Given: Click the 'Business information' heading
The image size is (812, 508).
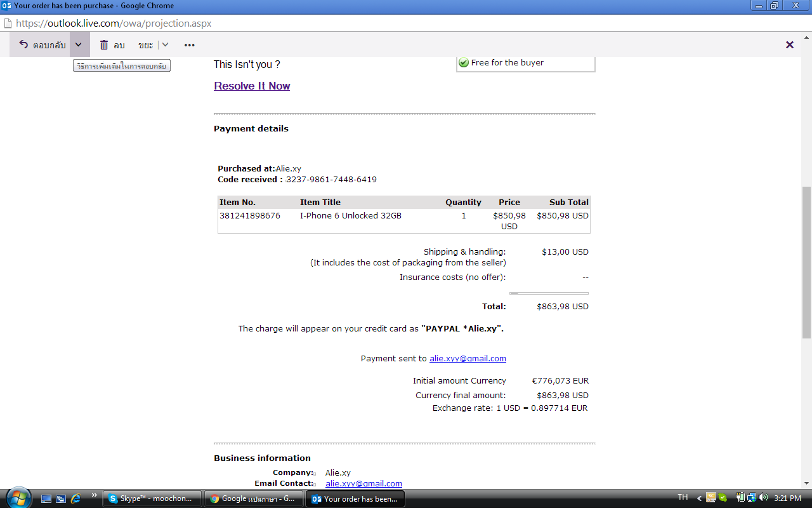Looking at the screenshot, I should coord(262,458).
